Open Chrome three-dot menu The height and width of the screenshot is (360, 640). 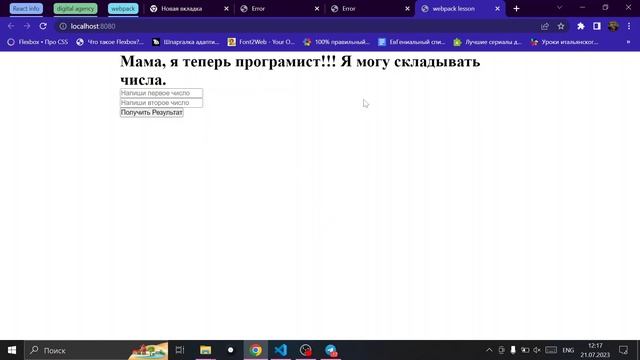click(629, 26)
